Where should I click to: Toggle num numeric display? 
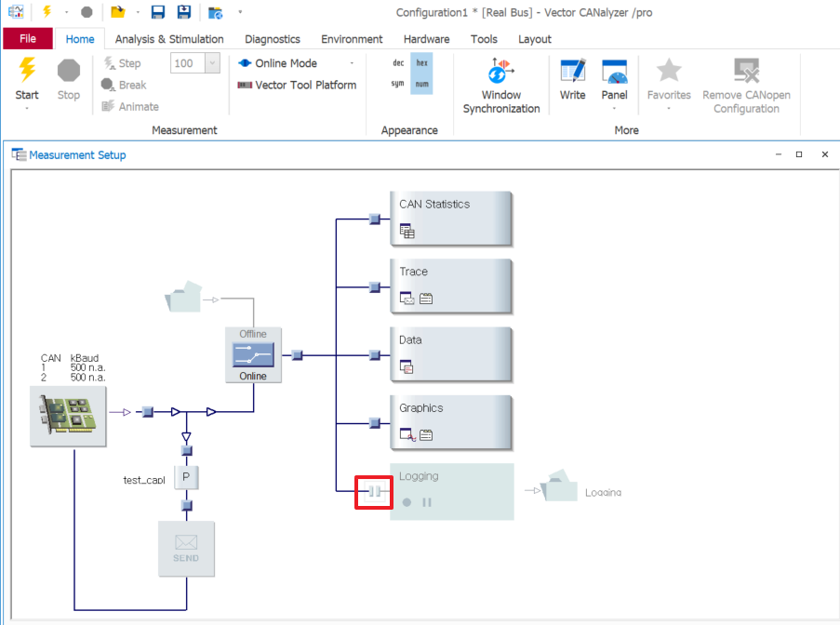pos(421,84)
